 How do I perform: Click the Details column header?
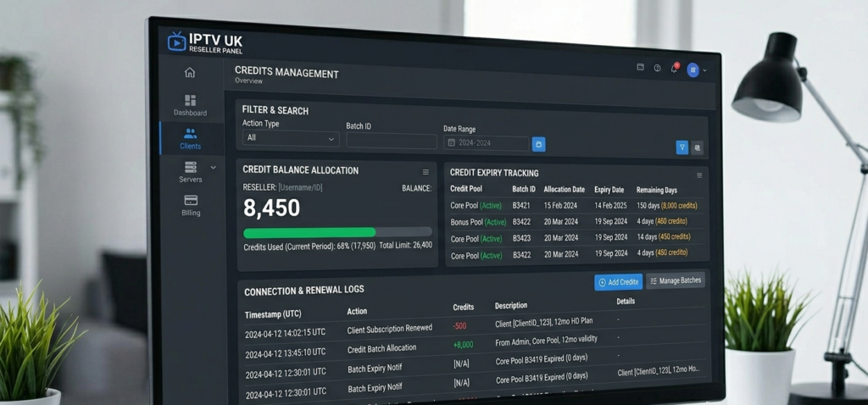[x=626, y=302]
